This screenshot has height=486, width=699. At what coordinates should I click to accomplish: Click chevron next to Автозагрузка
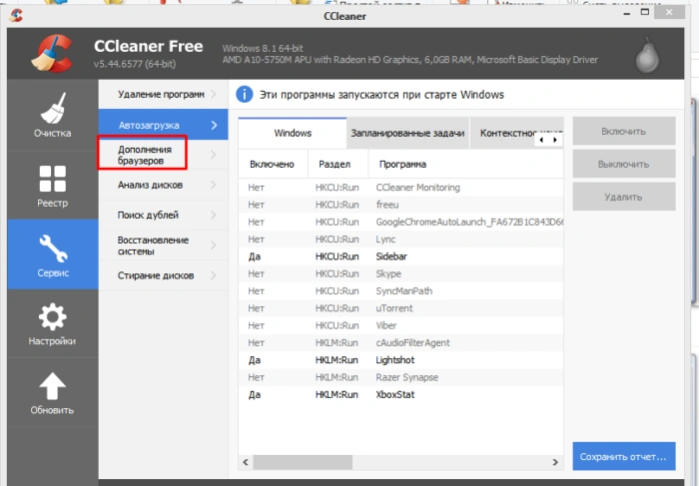214,125
